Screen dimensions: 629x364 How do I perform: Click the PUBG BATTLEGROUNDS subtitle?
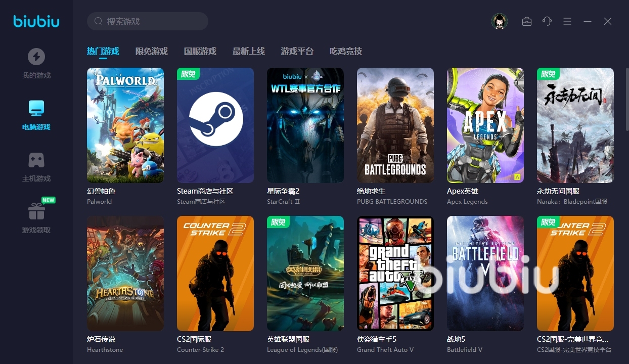[x=392, y=201]
